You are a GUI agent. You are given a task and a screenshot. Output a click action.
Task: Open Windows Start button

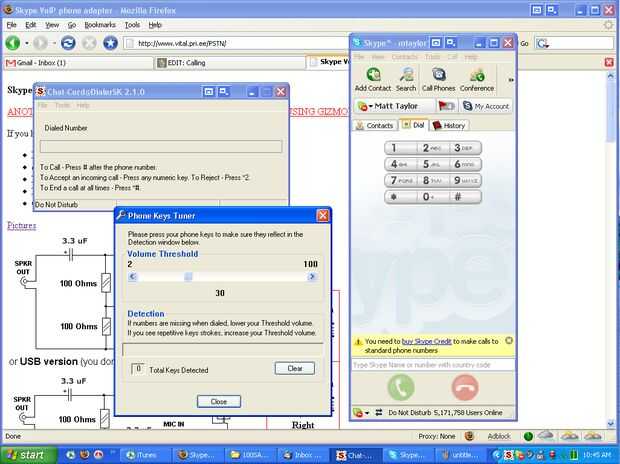(29, 455)
